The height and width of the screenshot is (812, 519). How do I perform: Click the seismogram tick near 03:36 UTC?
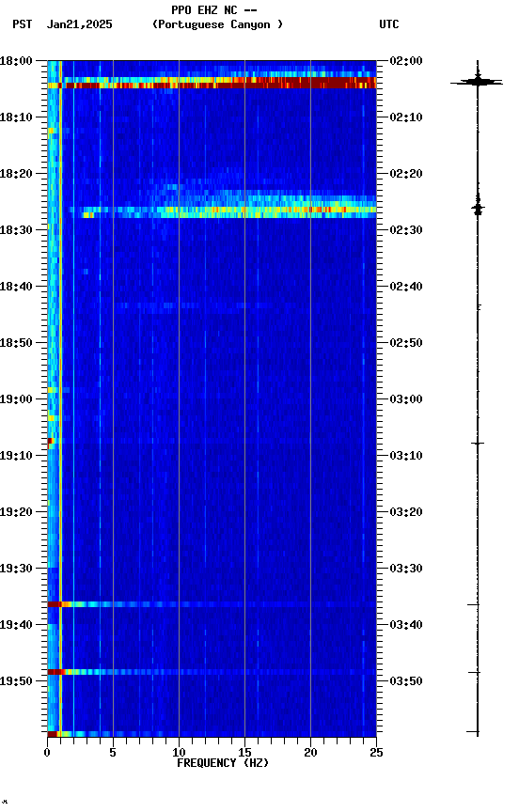tap(473, 605)
